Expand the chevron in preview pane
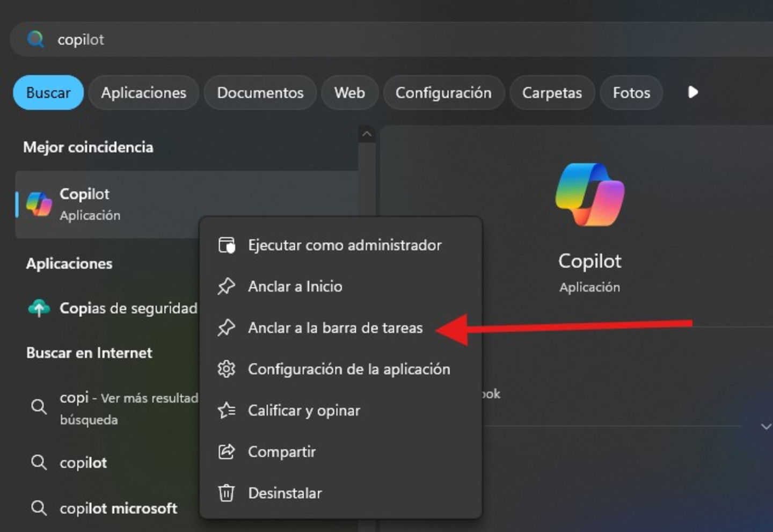This screenshot has width=773, height=532. [766, 427]
